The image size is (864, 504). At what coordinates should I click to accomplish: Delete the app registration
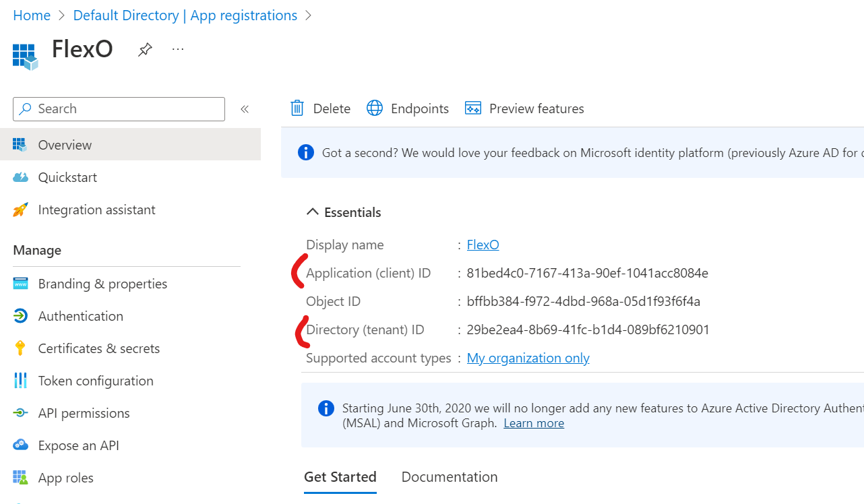click(321, 108)
